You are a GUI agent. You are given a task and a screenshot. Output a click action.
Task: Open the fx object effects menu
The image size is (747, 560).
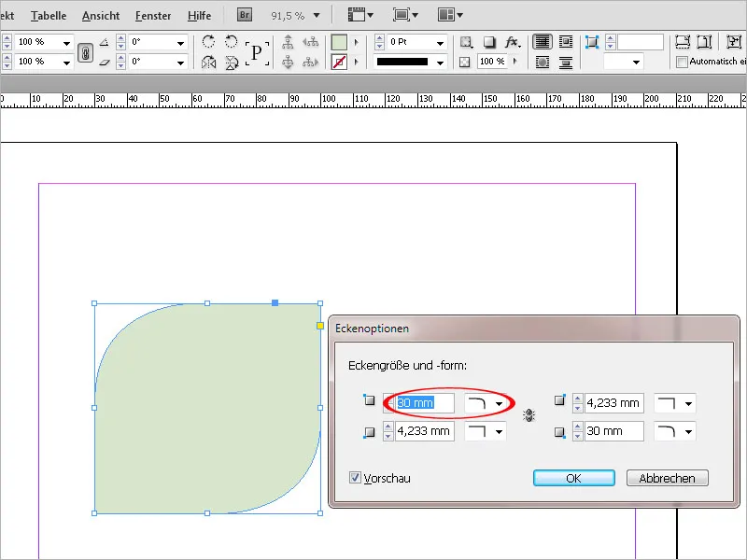tap(512, 42)
